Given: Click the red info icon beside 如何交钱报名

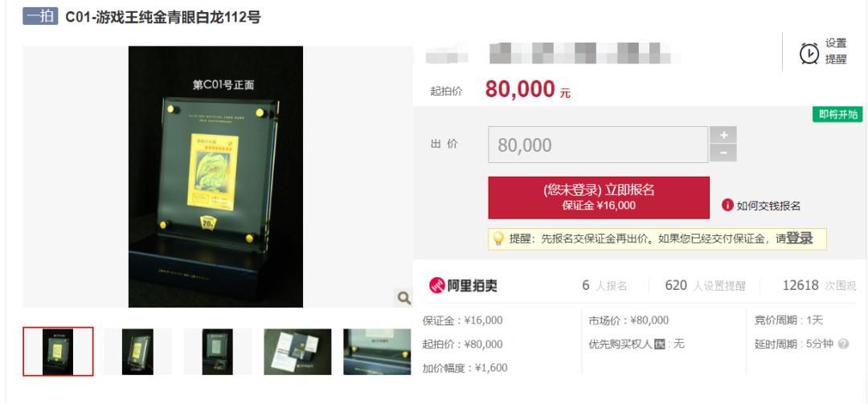Looking at the screenshot, I should click(x=727, y=206).
